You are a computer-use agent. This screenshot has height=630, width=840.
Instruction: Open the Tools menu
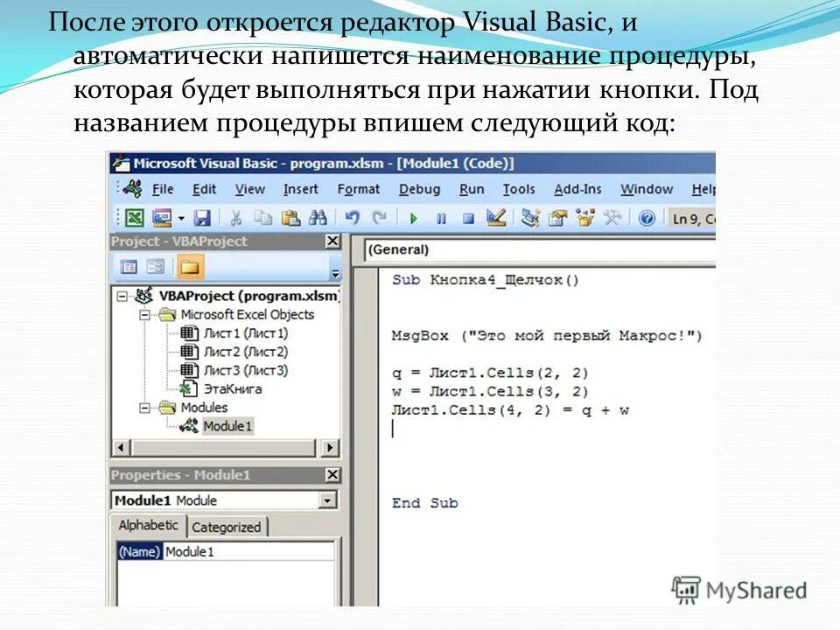click(x=519, y=190)
